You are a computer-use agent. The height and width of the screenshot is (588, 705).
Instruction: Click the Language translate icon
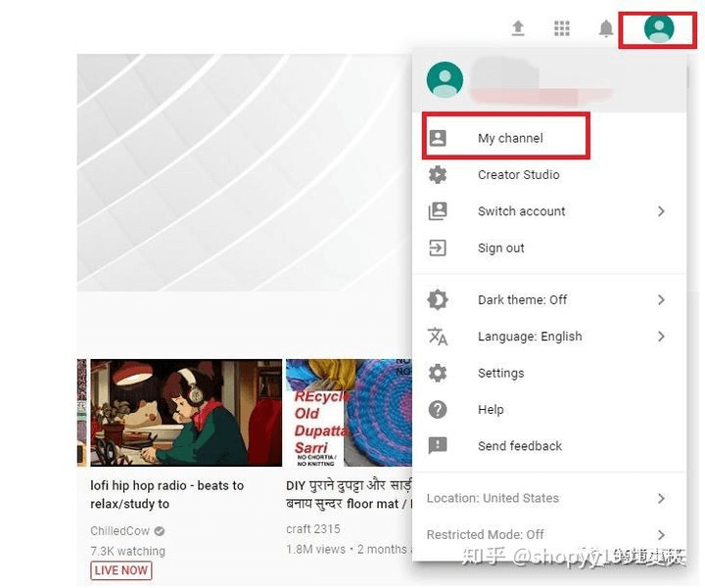coord(438,337)
